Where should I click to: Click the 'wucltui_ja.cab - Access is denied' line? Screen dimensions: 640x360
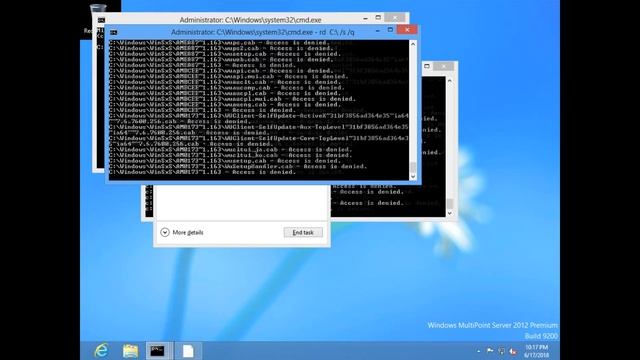pyautogui.click(x=230, y=149)
